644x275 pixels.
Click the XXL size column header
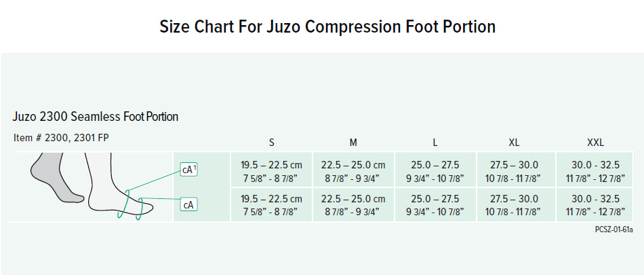pos(595,143)
